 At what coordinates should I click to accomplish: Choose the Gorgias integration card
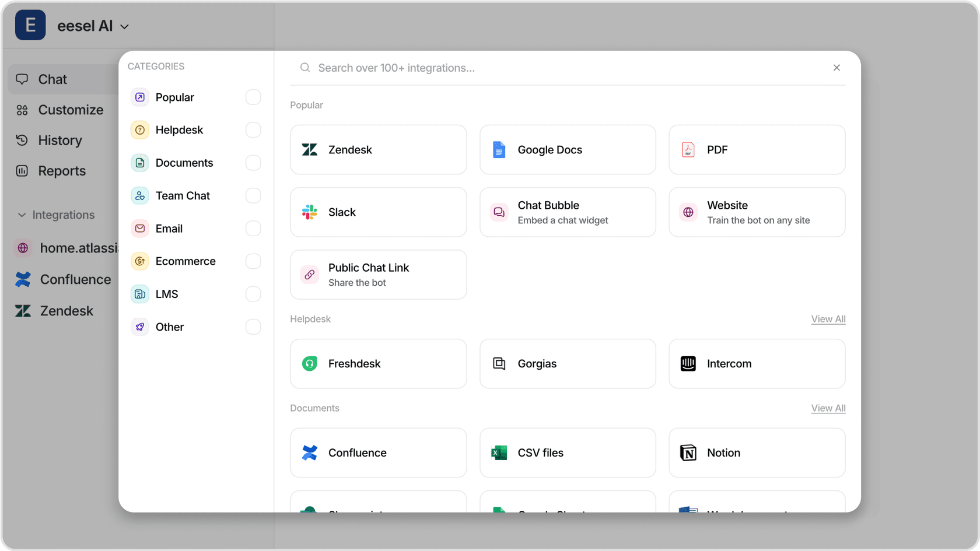click(x=568, y=364)
